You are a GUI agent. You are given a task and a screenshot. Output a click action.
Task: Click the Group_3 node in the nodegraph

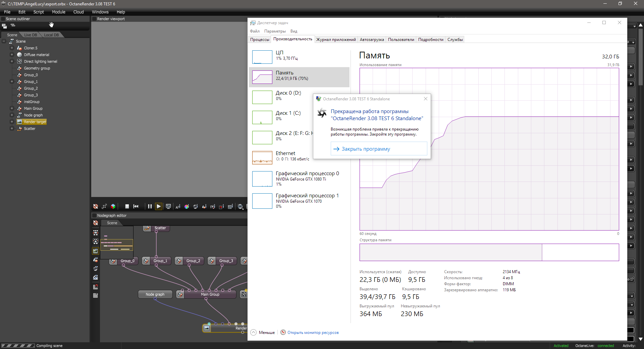pyautogui.click(x=222, y=261)
